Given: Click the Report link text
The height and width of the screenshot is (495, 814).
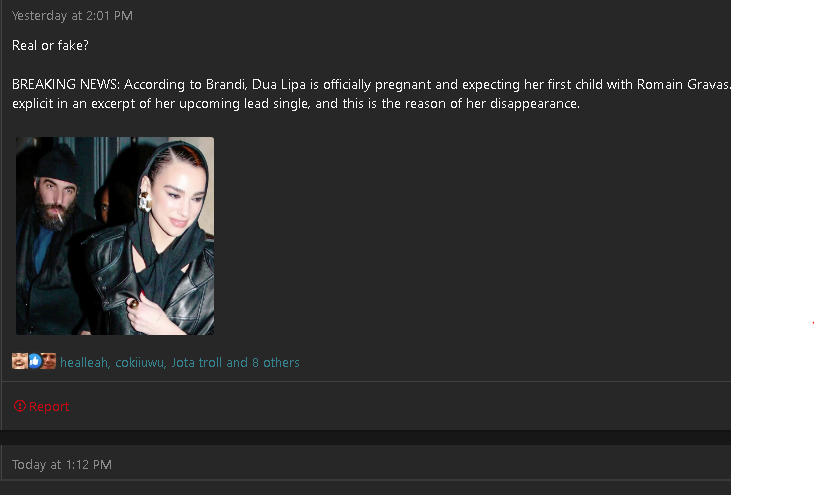Looking at the screenshot, I should [49, 406].
